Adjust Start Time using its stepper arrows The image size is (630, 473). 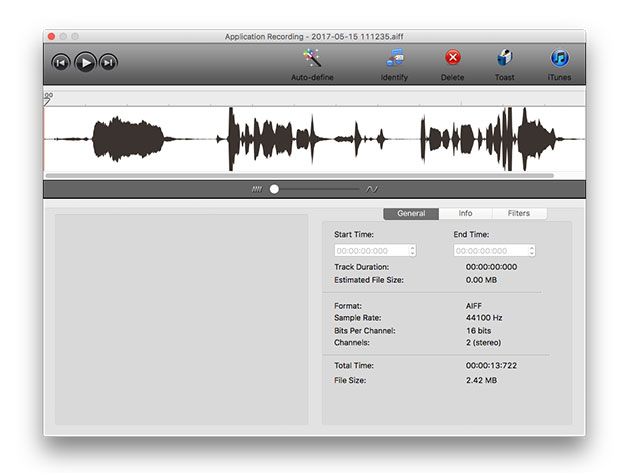tap(412, 251)
